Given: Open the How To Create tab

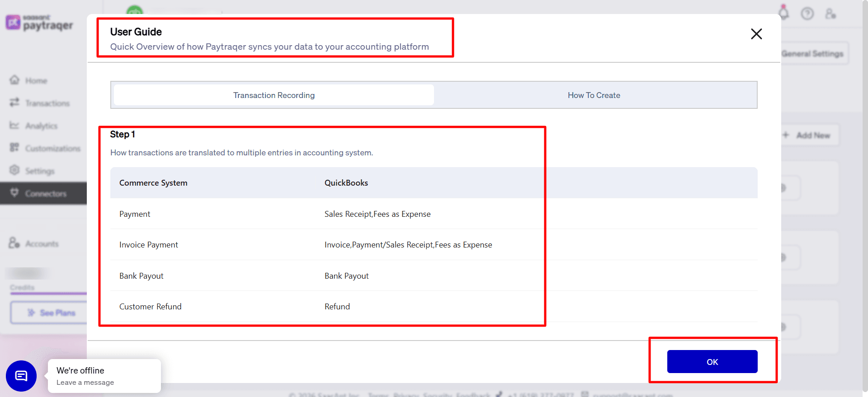Looking at the screenshot, I should (594, 95).
